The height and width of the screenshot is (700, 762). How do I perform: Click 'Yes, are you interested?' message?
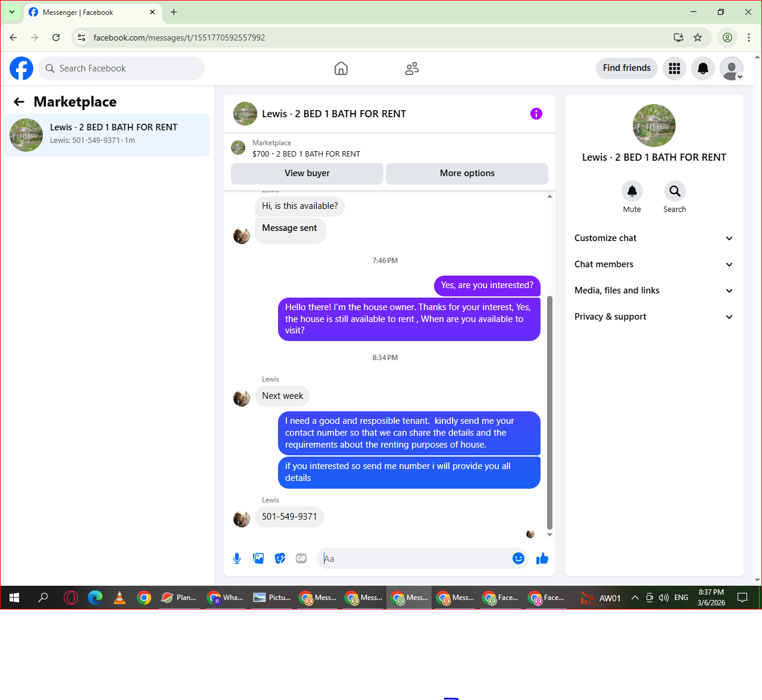coord(487,286)
